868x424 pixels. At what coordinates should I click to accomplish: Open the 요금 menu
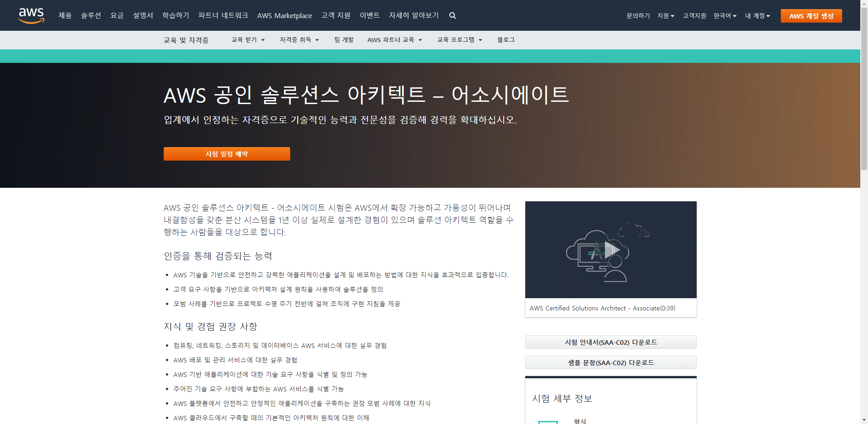[x=117, y=15]
